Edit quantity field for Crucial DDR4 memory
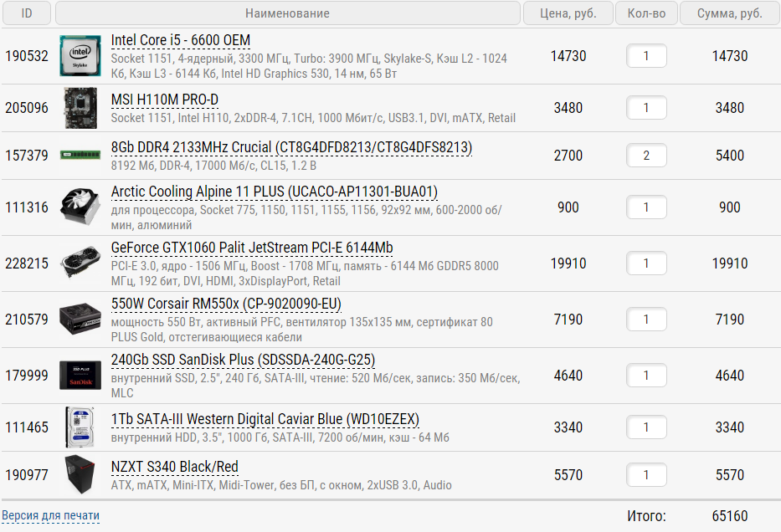781x532 pixels. coord(646,156)
